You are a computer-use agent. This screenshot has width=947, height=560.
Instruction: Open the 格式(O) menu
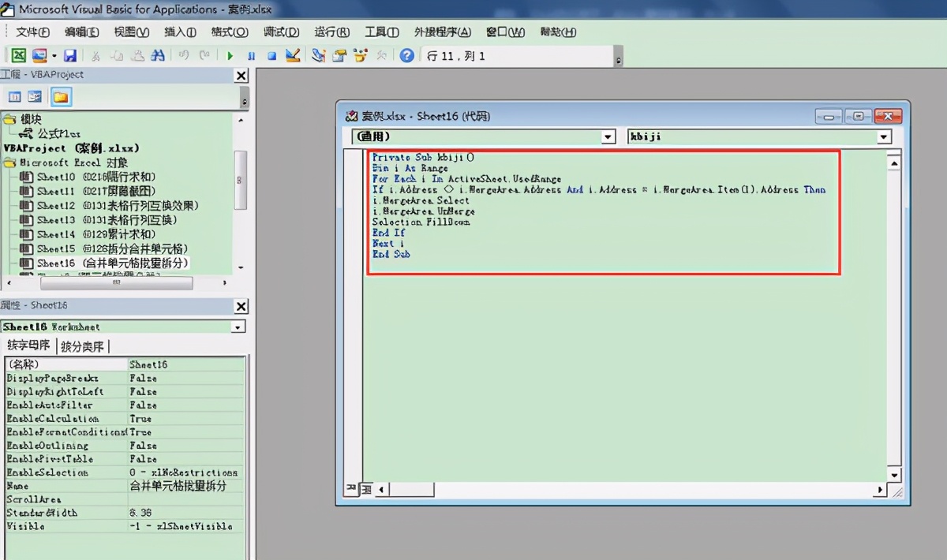[x=230, y=32]
